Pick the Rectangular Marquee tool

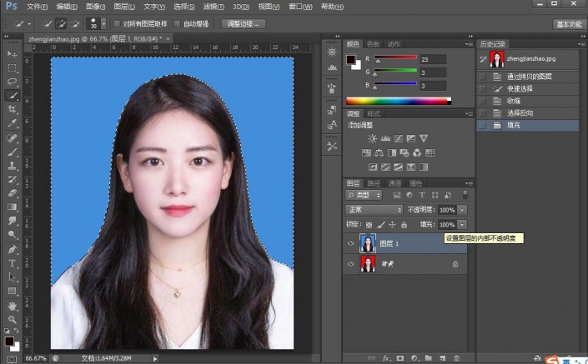pyautogui.click(x=13, y=67)
